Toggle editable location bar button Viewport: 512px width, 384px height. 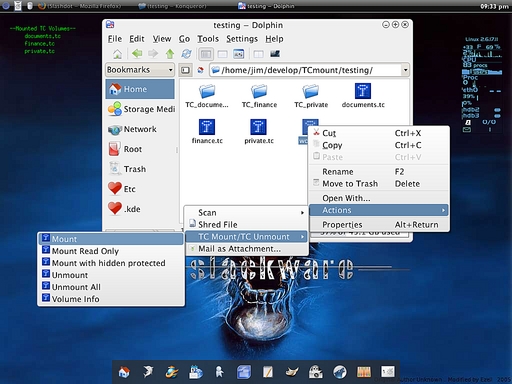point(185,70)
